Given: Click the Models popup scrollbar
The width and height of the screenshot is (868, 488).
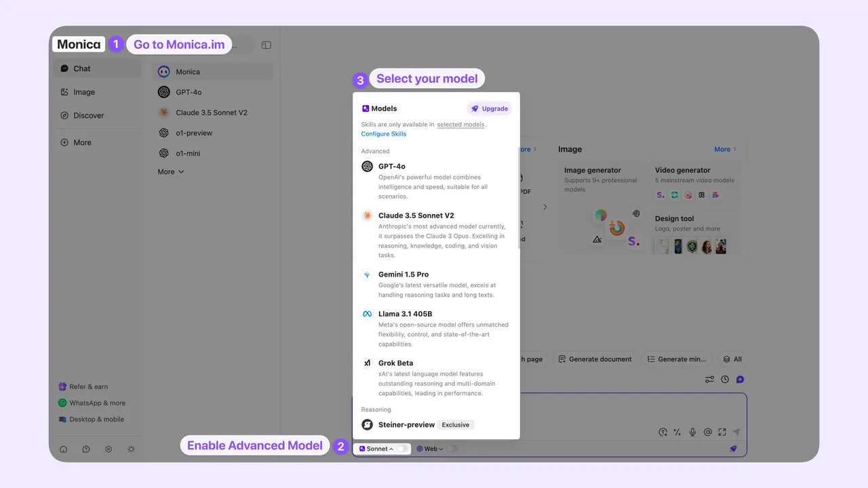Looking at the screenshot, I should (519, 199).
